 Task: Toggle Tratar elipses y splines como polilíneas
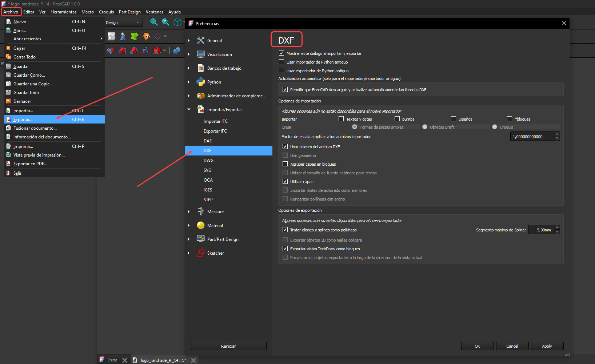pos(285,230)
